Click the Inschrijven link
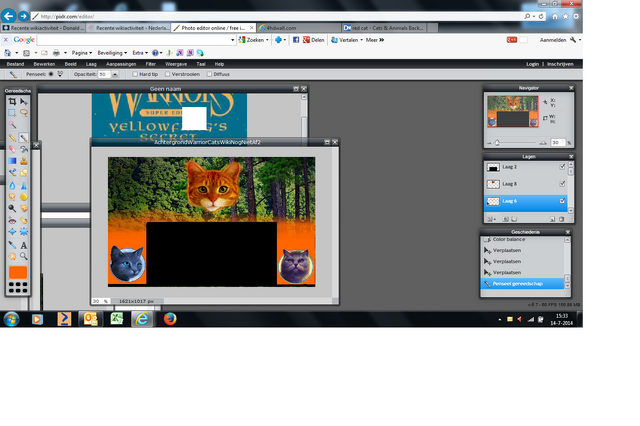 560,64
